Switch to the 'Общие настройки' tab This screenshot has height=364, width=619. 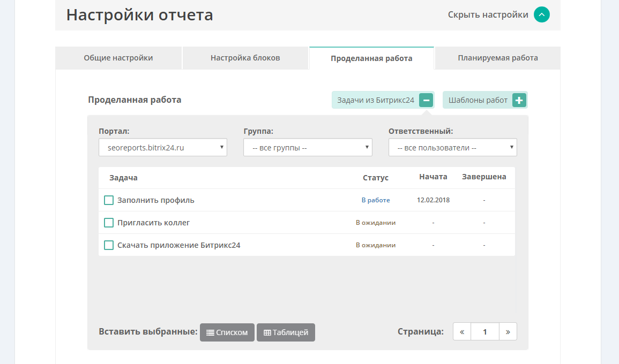(x=118, y=58)
